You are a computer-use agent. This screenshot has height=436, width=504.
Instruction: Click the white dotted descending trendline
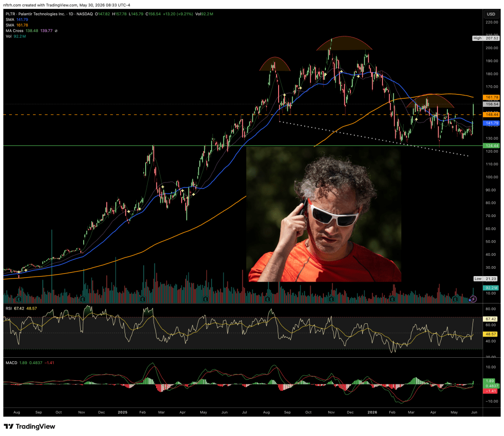point(374,138)
